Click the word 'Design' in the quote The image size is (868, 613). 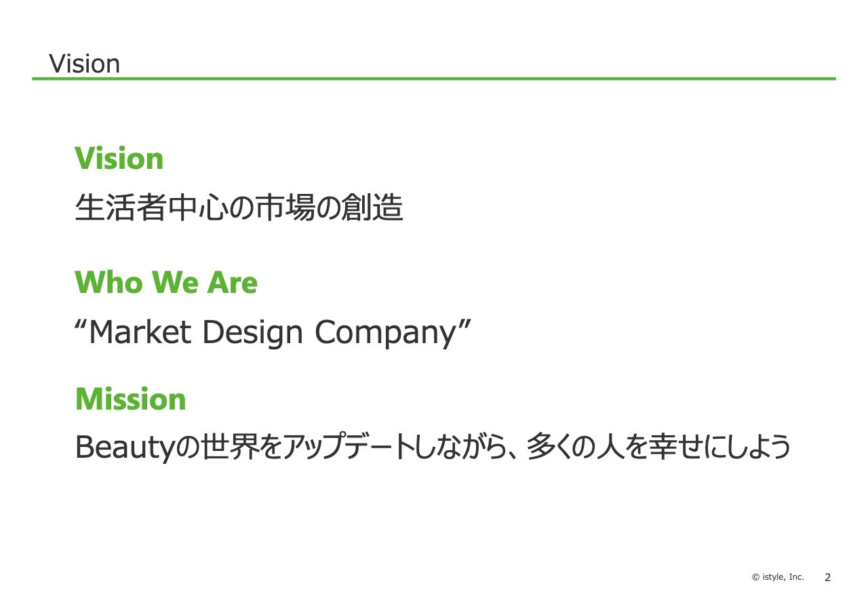(254, 333)
